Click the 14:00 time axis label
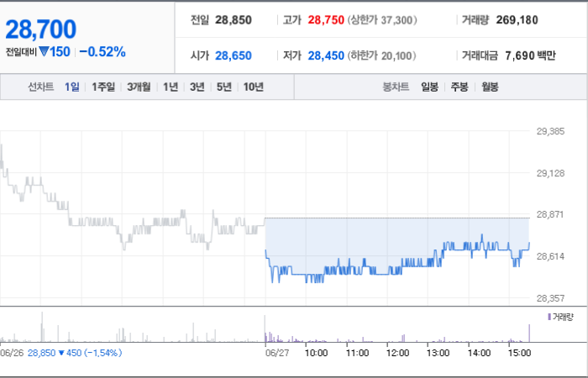 [x=479, y=353]
